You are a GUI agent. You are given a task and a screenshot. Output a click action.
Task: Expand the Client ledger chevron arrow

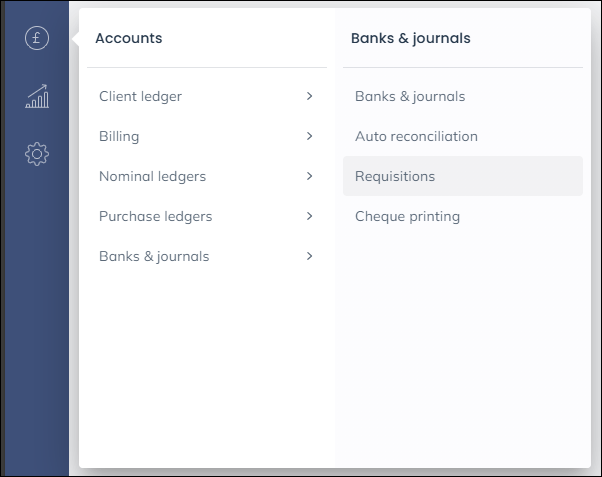coord(310,96)
